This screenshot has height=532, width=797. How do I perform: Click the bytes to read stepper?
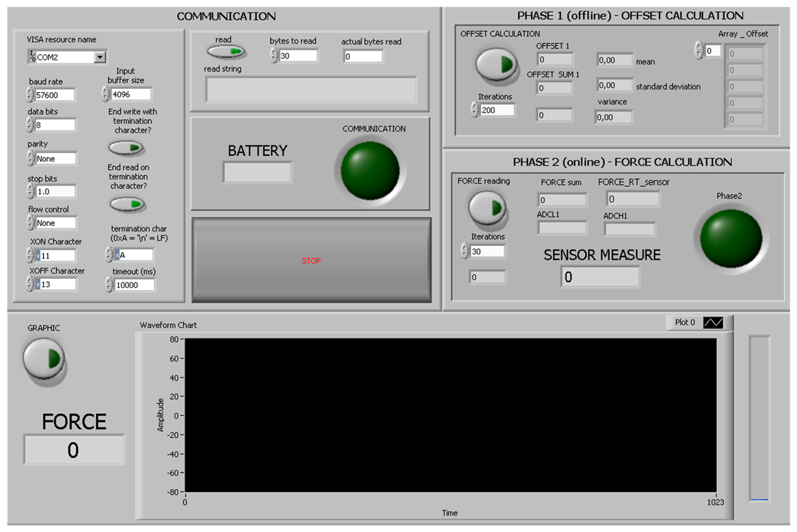click(x=274, y=56)
